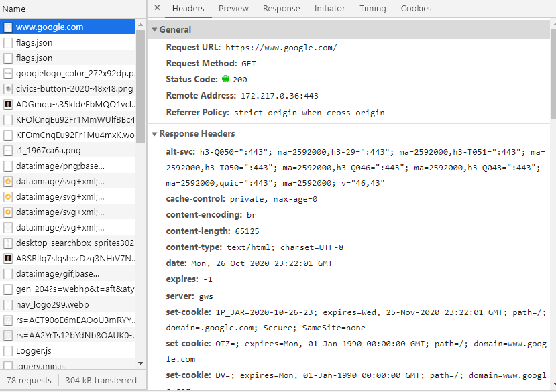Collapse the General section
This screenshot has height=392, width=556.
point(155,30)
